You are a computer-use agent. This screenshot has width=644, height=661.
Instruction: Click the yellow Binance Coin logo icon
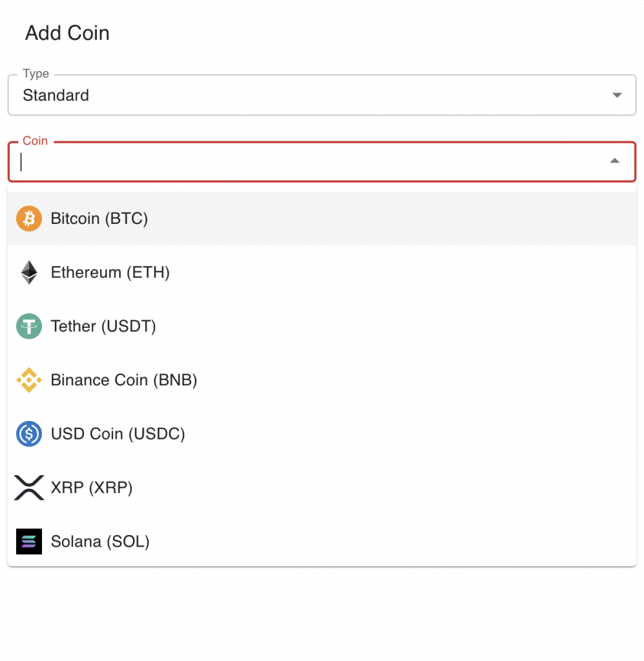pyautogui.click(x=29, y=380)
